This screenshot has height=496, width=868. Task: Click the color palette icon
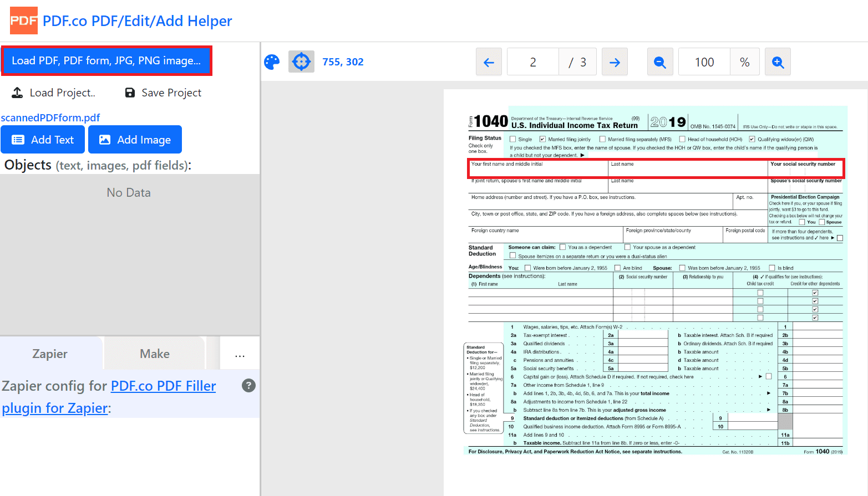point(272,62)
